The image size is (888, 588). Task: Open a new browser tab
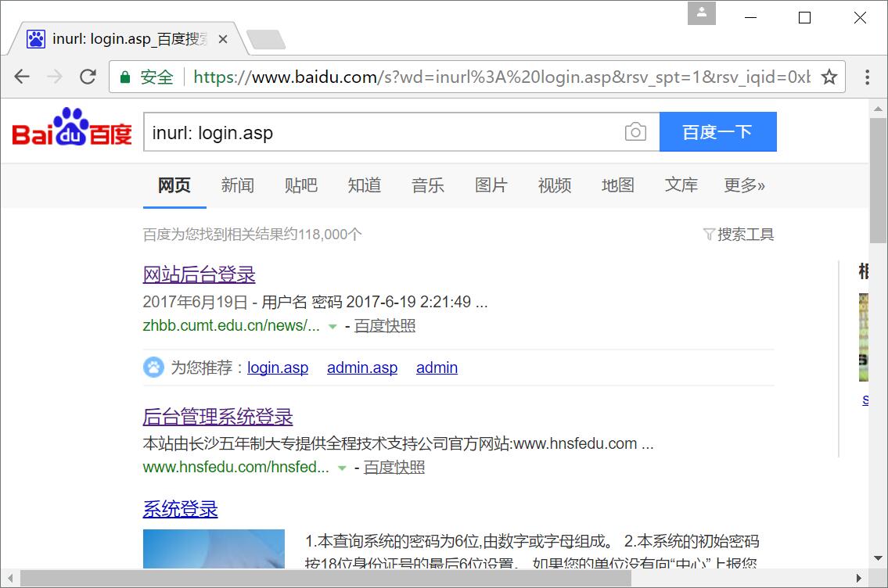(265, 40)
